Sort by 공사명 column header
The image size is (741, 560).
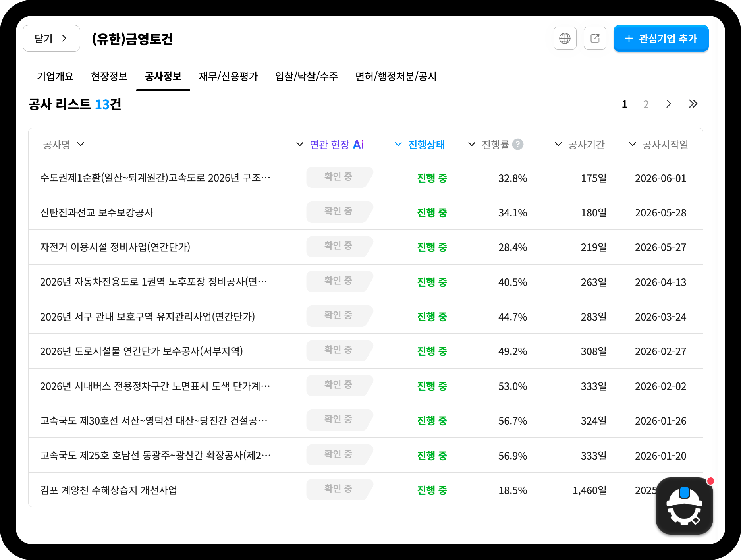tap(64, 144)
